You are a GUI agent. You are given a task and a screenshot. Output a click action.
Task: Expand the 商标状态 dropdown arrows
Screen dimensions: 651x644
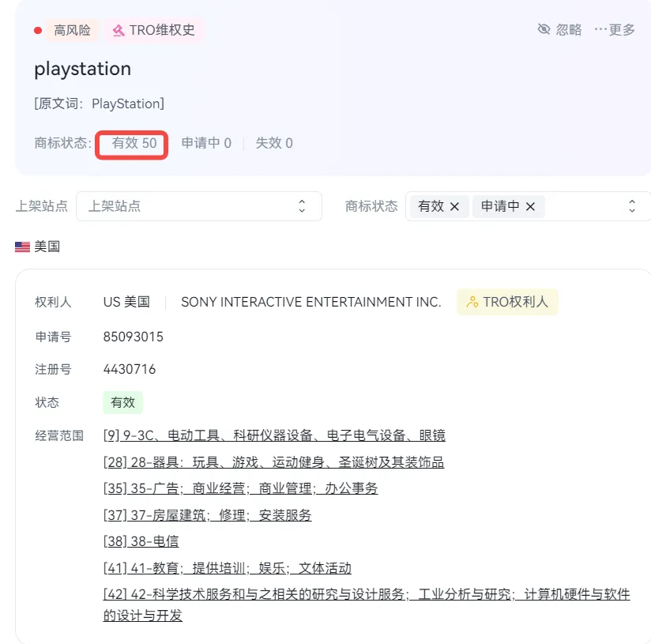632,206
